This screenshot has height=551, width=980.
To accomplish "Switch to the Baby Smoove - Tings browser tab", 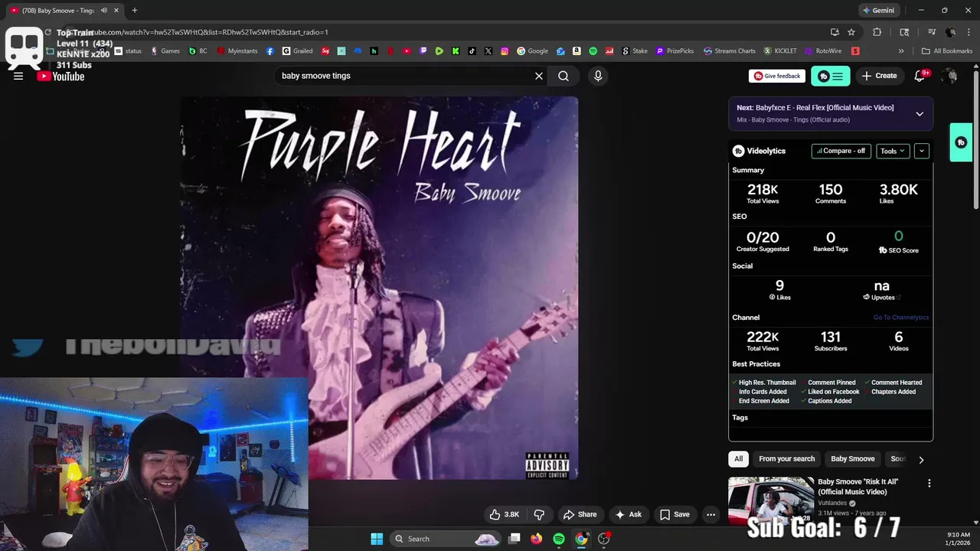I will click(64, 11).
